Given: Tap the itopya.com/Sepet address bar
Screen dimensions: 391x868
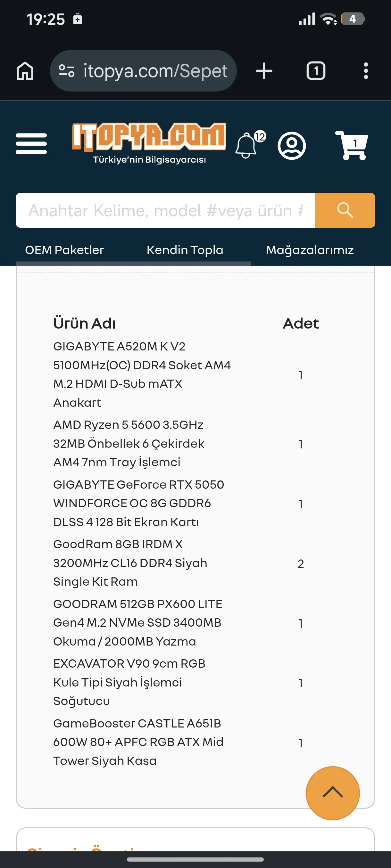Looking at the screenshot, I should pos(143,71).
